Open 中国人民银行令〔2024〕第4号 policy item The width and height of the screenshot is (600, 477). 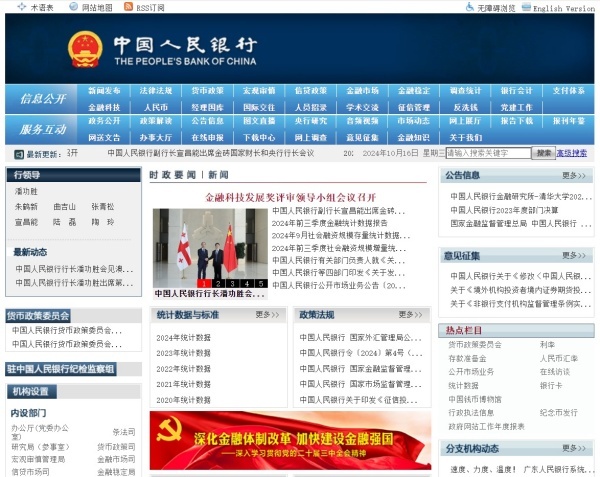click(361, 353)
